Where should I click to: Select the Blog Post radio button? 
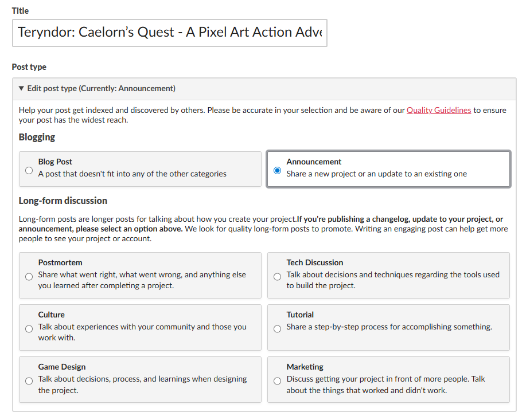point(29,170)
